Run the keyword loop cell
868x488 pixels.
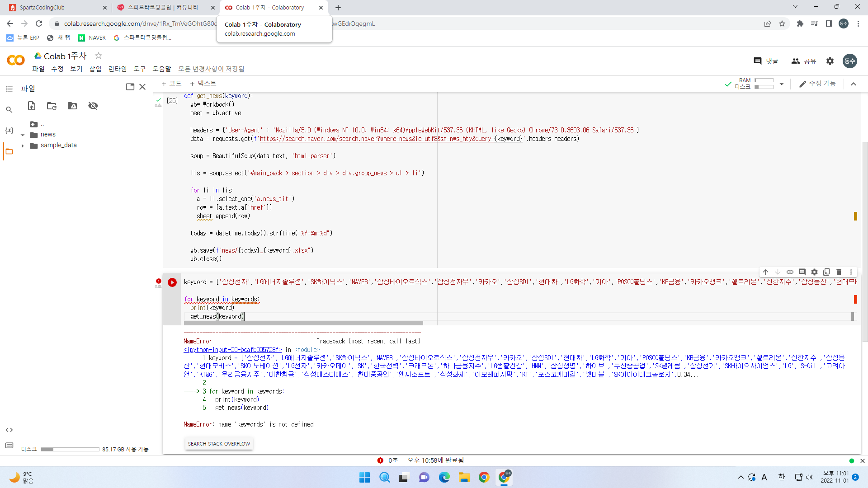(x=172, y=282)
